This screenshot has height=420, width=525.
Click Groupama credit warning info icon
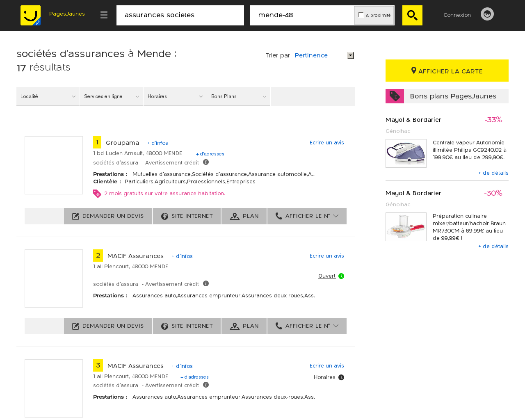(206, 162)
